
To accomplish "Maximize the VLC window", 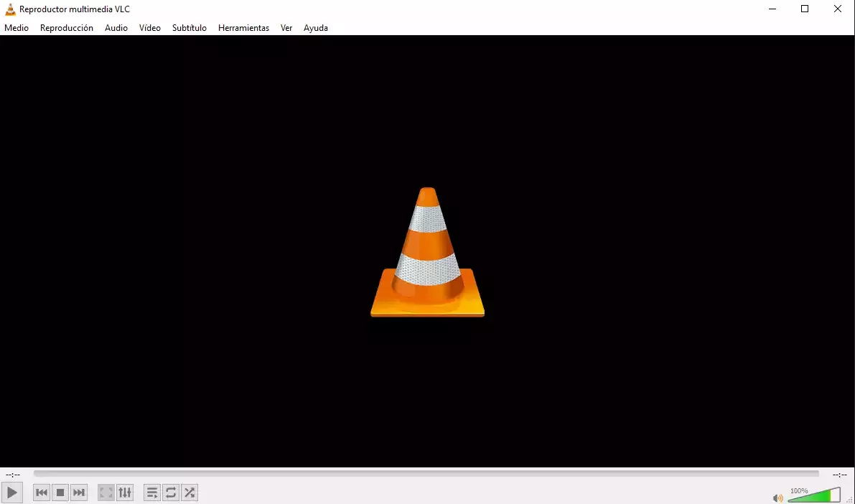I will pyautogui.click(x=804, y=9).
